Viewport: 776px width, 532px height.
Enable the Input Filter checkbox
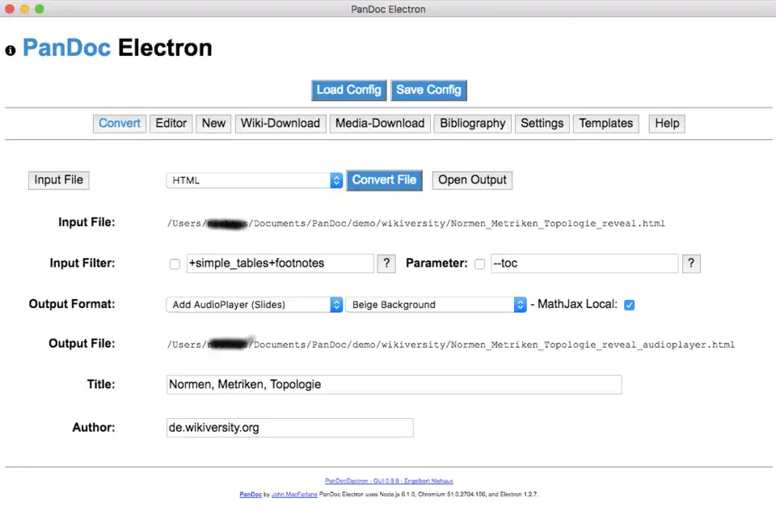pyautogui.click(x=175, y=264)
